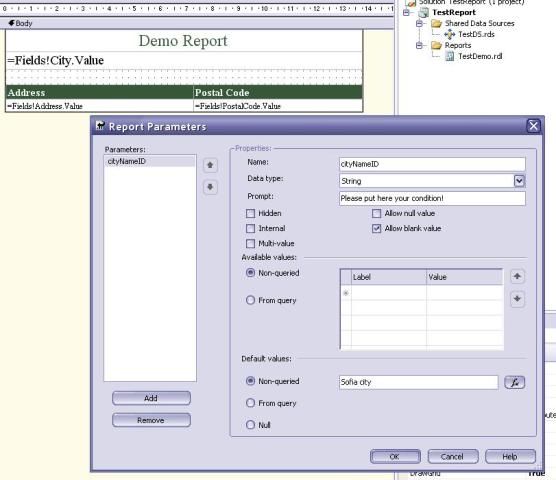Enable the Hidden checkbox
556x480 pixels.
[x=250, y=213]
